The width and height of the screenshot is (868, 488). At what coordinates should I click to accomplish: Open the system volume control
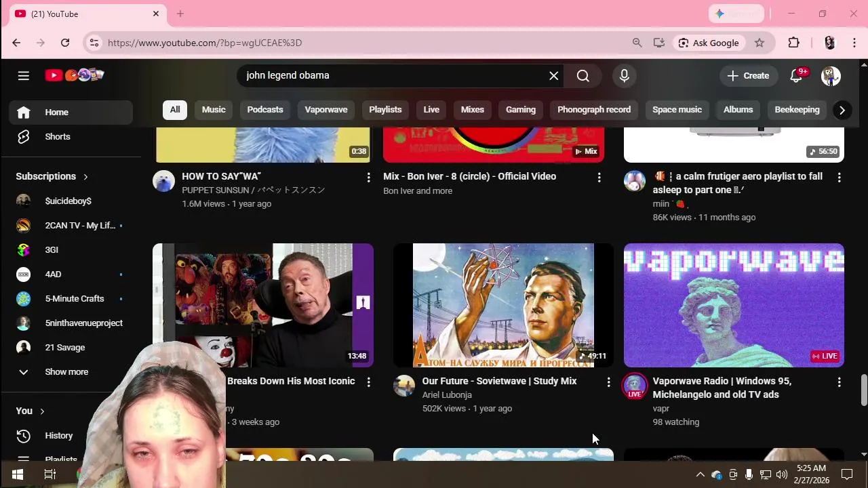pos(781,474)
